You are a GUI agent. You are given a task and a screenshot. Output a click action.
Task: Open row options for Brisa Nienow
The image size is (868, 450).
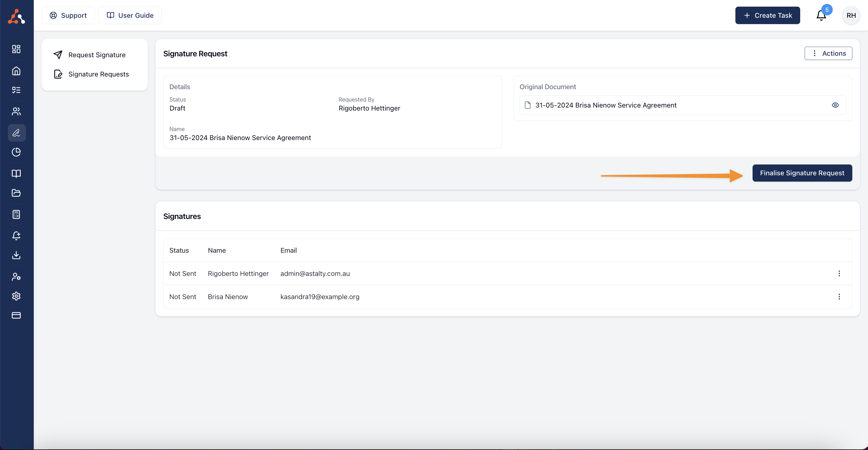click(x=839, y=297)
